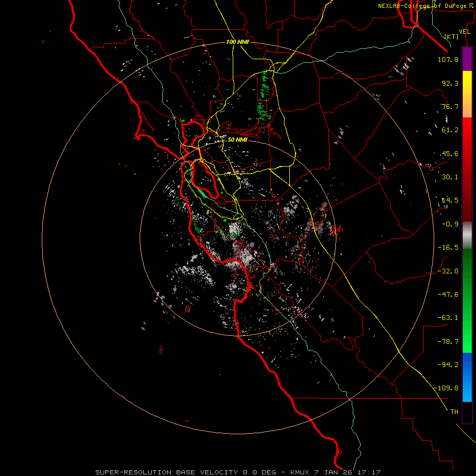Select the -32.0 velocity scale value

click(448, 271)
